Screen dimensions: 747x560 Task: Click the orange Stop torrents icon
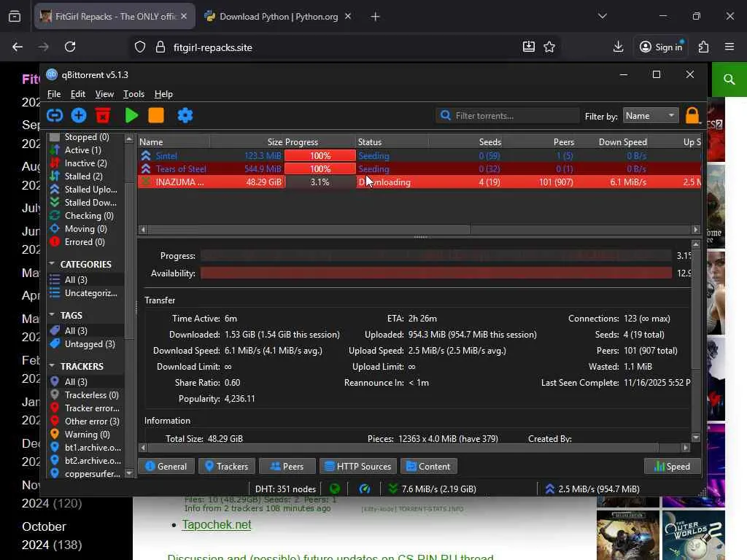click(x=156, y=115)
